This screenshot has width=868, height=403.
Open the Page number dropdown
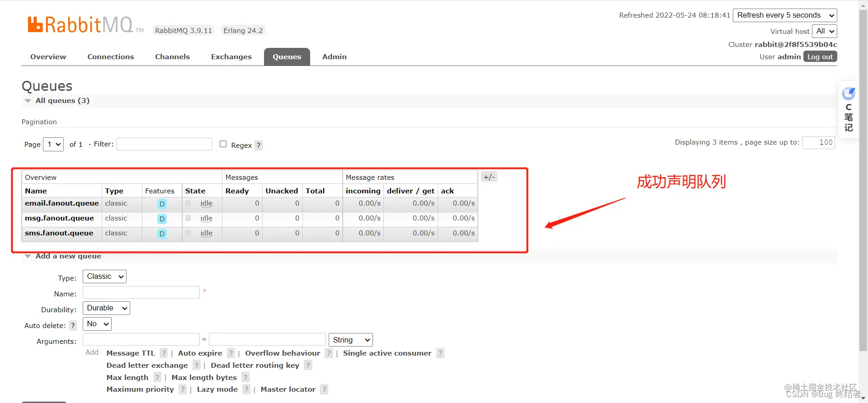click(x=53, y=145)
